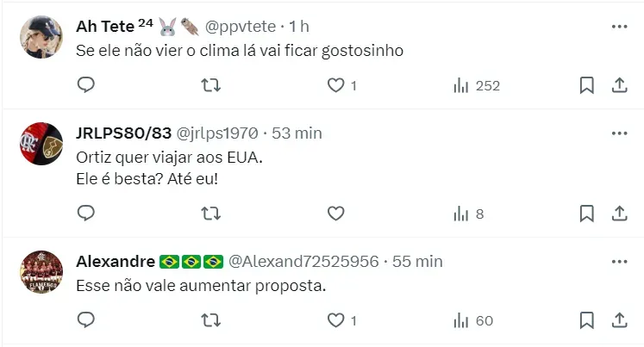The width and height of the screenshot is (644, 347).
Task: Open more options on Ah Tete's tweet
Action: [x=619, y=27]
